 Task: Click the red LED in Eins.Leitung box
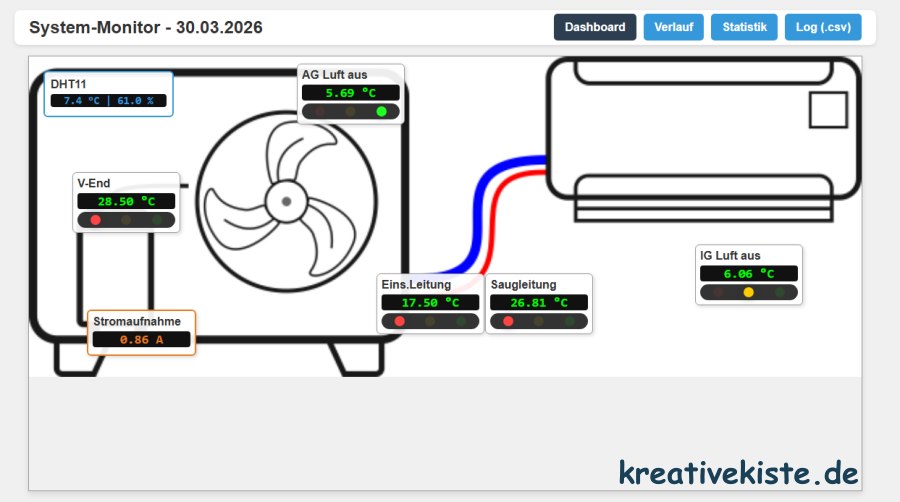[x=400, y=321]
